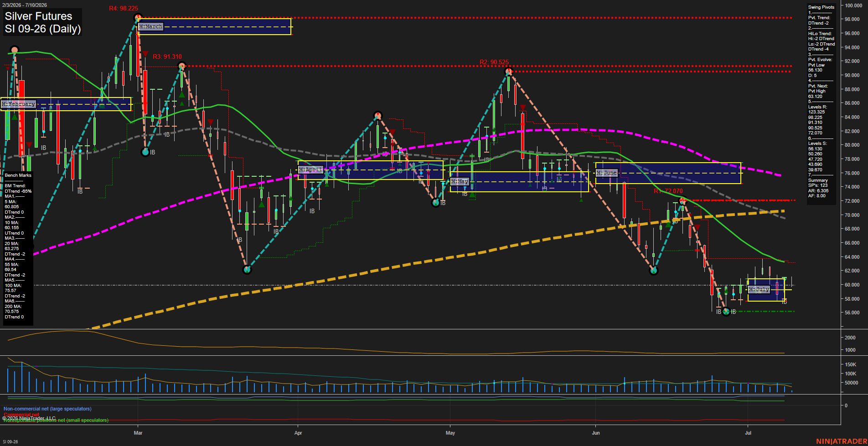Click the 100 MA value '75.57'
The width and height of the screenshot is (868, 446).
click(10, 291)
